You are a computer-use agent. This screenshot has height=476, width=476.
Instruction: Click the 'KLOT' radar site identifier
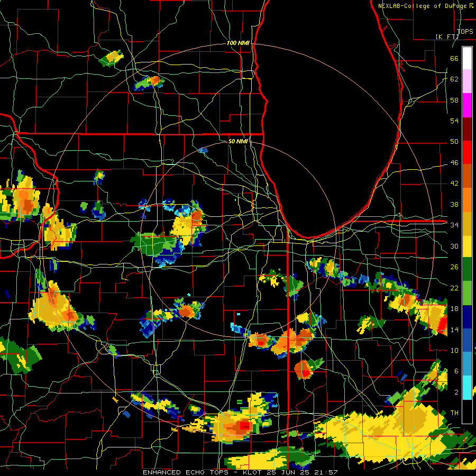click(253, 472)
